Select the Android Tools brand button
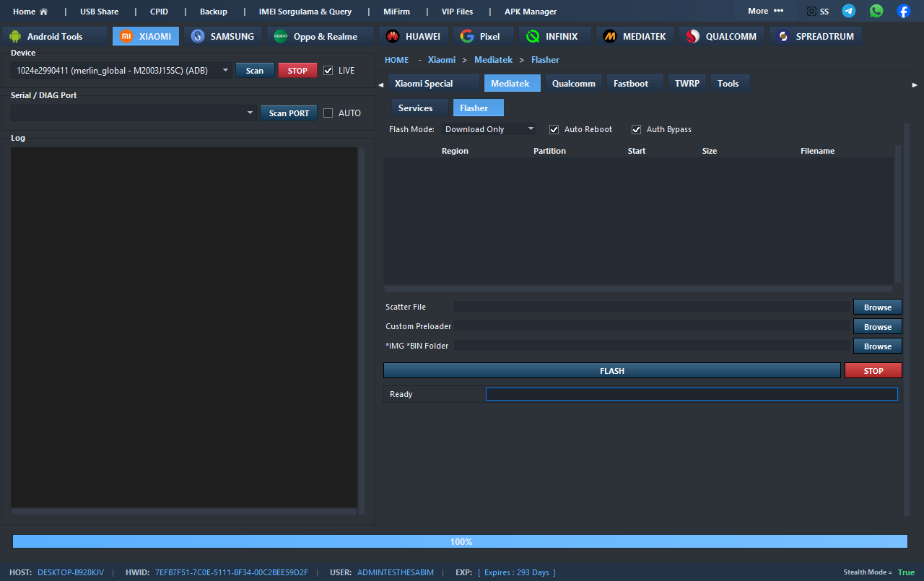The height and width of the screenshot is (581, 924). [55, 36]
